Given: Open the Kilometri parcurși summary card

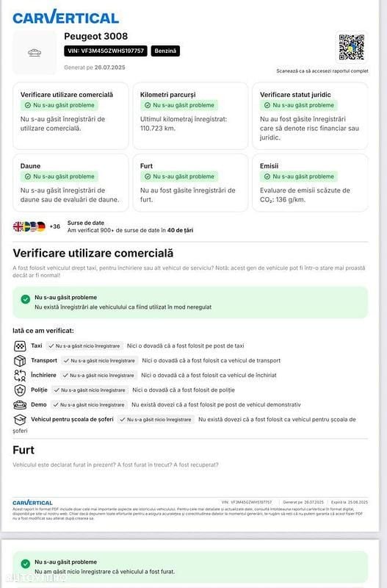Looking at the screenshot, I should 190,116.
